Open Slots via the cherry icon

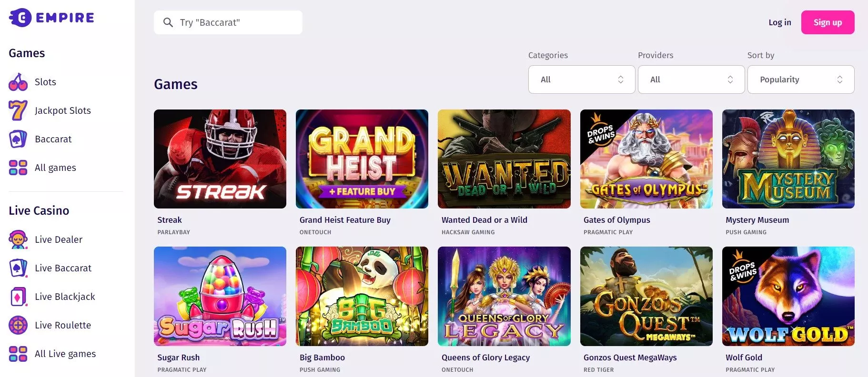click(x=18, y=82)
